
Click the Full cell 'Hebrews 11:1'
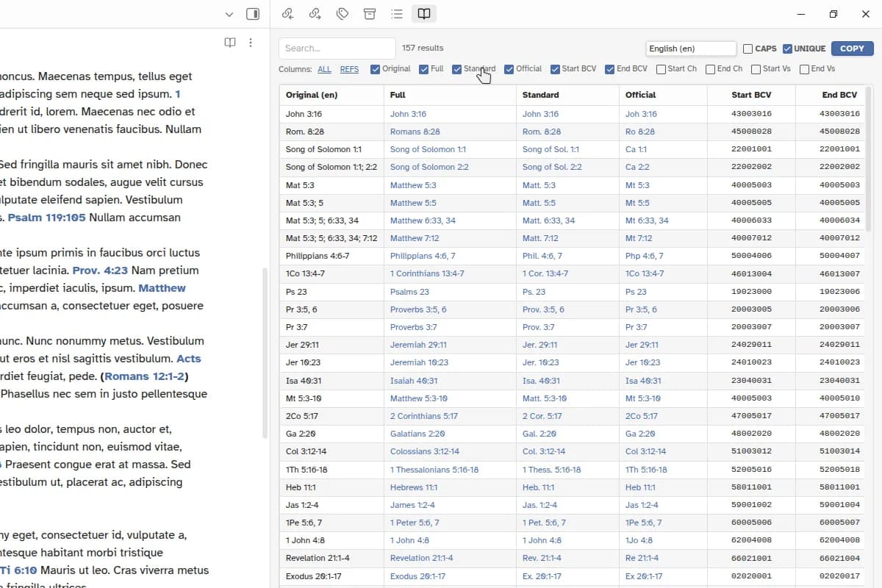coord(414,487)
